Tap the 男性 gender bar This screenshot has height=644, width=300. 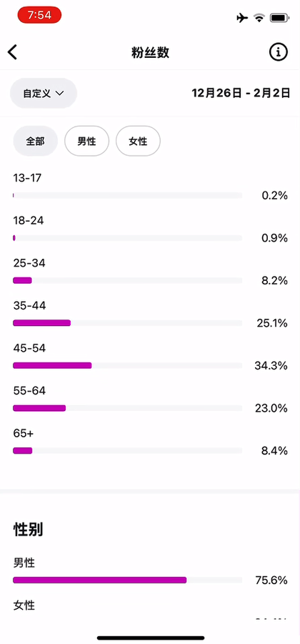127,580
